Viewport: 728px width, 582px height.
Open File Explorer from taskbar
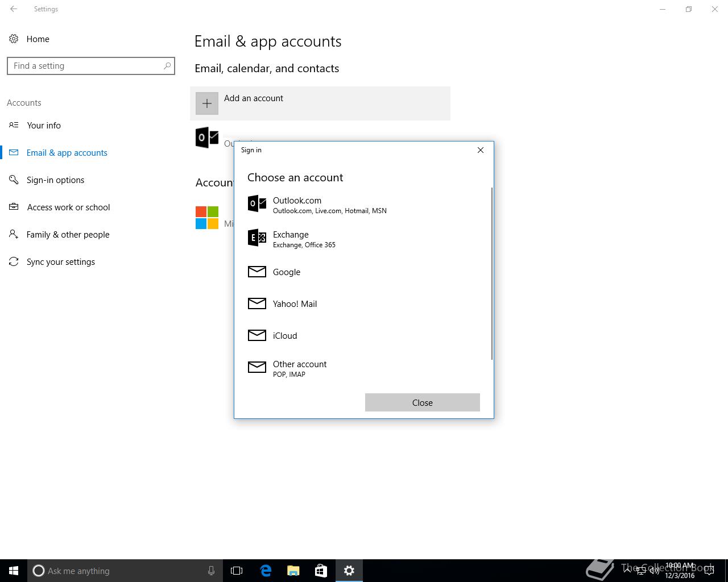coord(293,571)
